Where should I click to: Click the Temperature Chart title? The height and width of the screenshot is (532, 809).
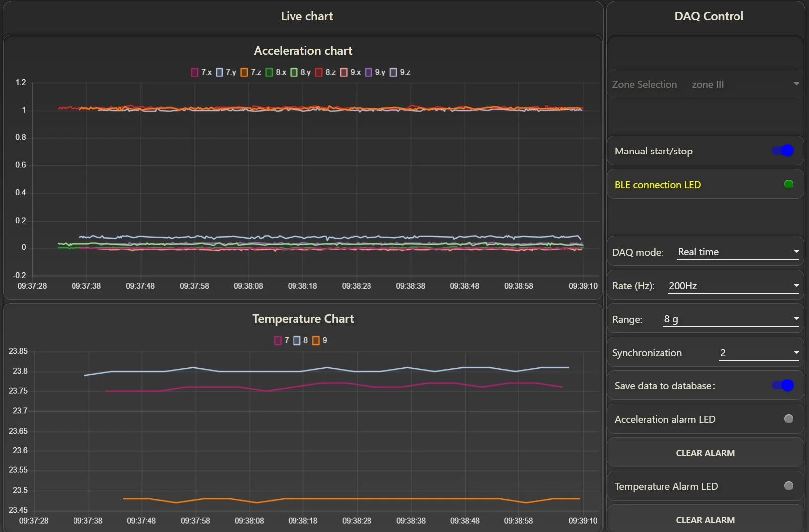(303, 319)
